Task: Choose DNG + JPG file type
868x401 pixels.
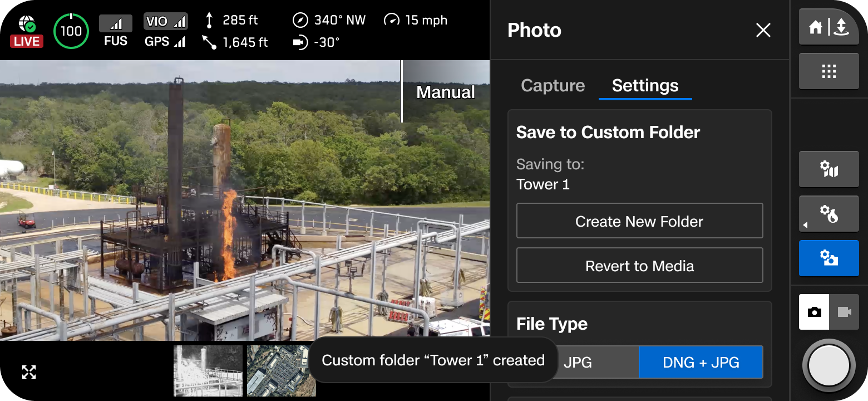Action: click(701, 363)
